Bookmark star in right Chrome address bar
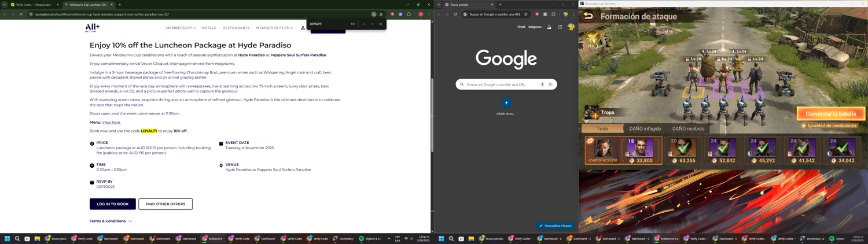The image size is (868, 244). (x=525, y=14)
